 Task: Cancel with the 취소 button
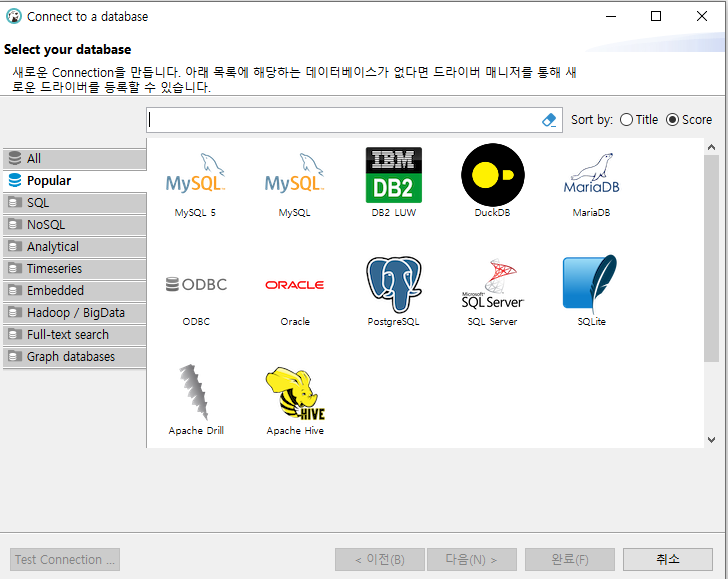pos(668,559)
